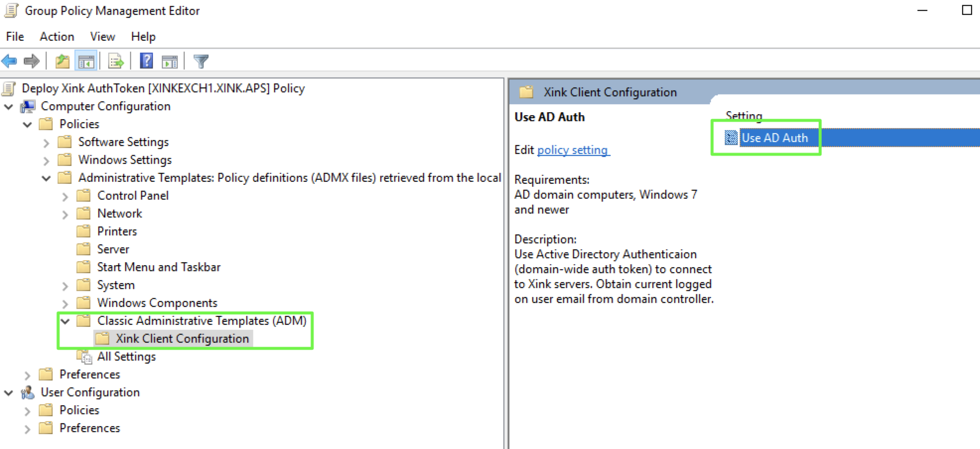
Task: Toggle the Show/Hide Console Tree icon
Action: coord(85,61)
